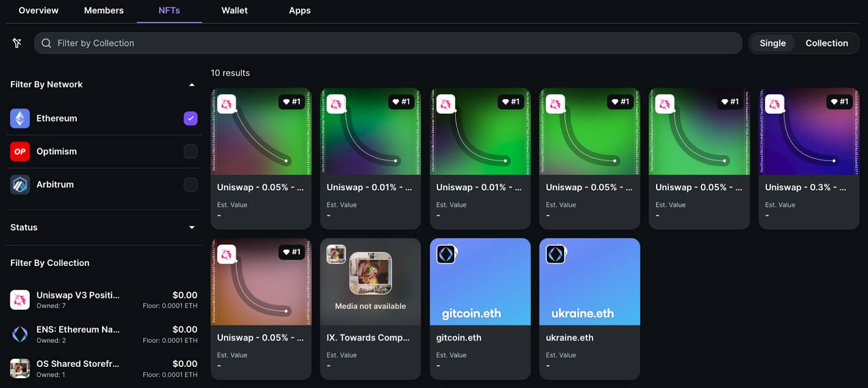Click the red Optimism network logo
868x388 pixels.
[x=20, y=151]
